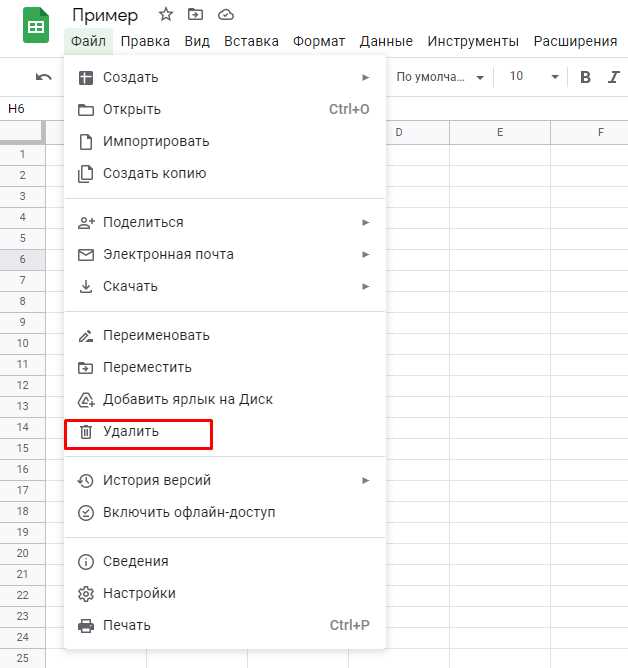Choose Переместить menu entry
This screenshot has width=628, height=668.
tap(225, 368)
